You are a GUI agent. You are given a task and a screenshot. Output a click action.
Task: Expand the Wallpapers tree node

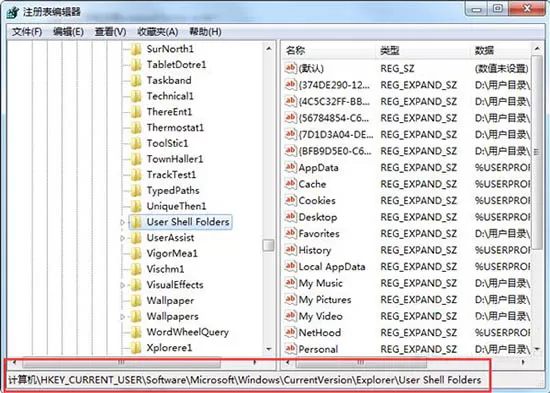pyautogui.click(x=122, y=317)
